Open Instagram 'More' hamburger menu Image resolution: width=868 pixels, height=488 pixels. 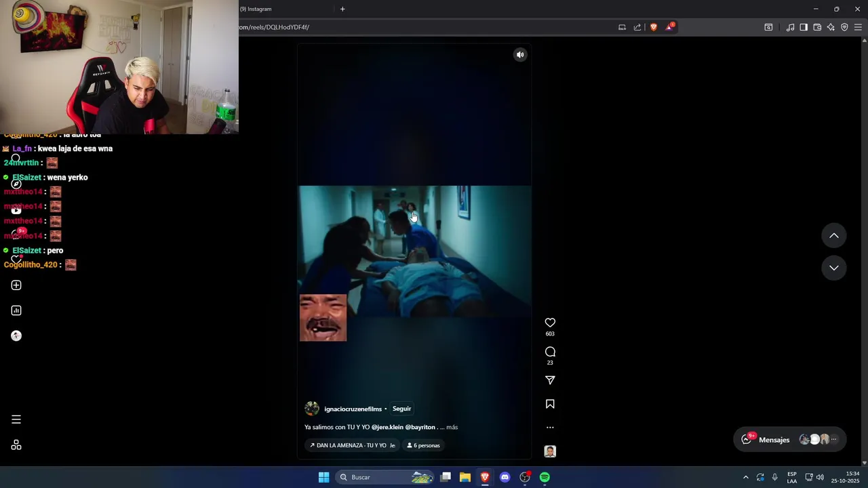coord(16,420)
